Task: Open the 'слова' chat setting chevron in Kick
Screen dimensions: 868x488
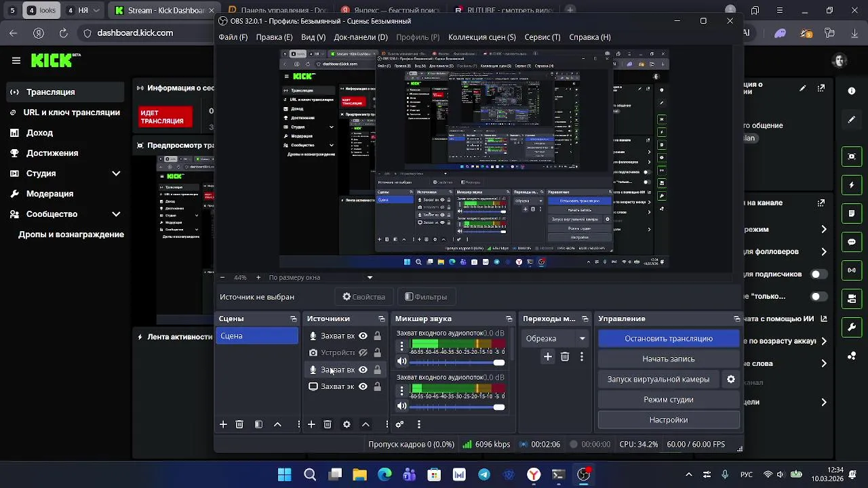Action: pos(824,364)
